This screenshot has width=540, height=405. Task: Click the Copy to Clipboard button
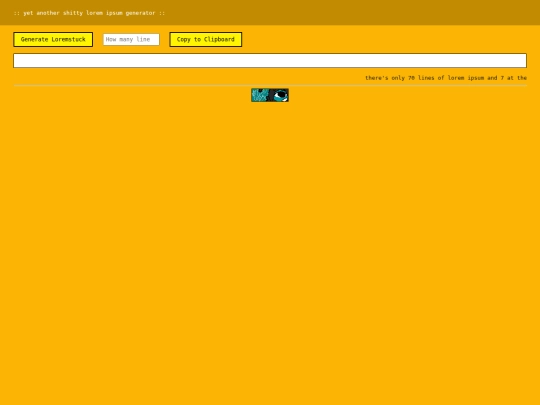(206, 39)
